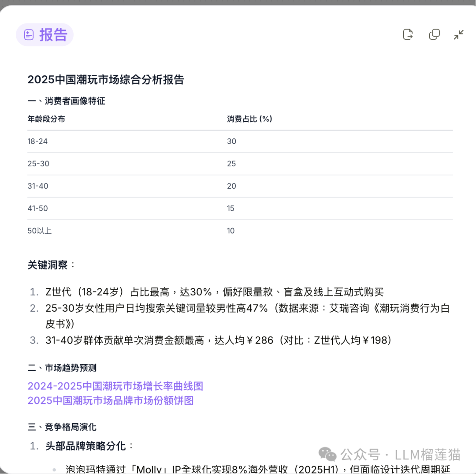Viewport: 476px width, 474px height.
Task: Click the 50以上 table row
Action: (39, 231)
